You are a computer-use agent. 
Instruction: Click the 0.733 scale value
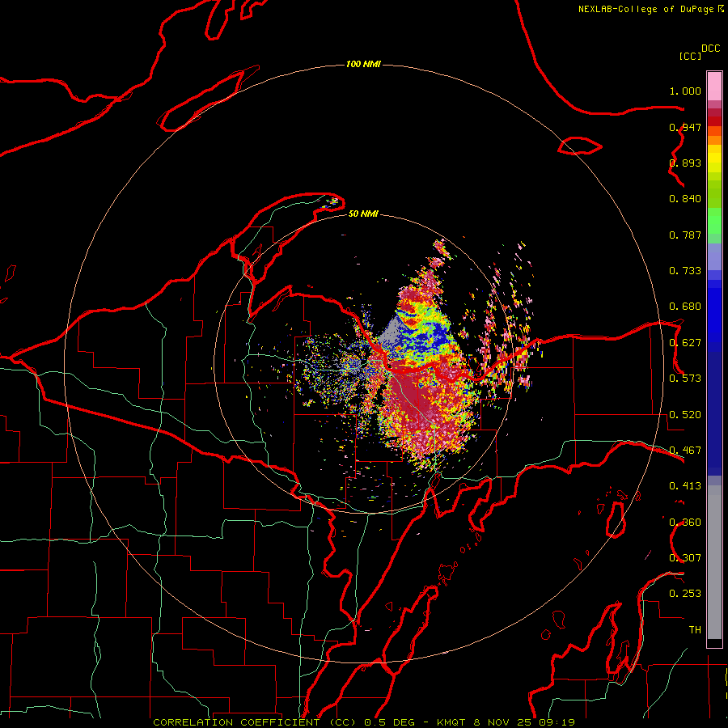[x=685, y=271]
